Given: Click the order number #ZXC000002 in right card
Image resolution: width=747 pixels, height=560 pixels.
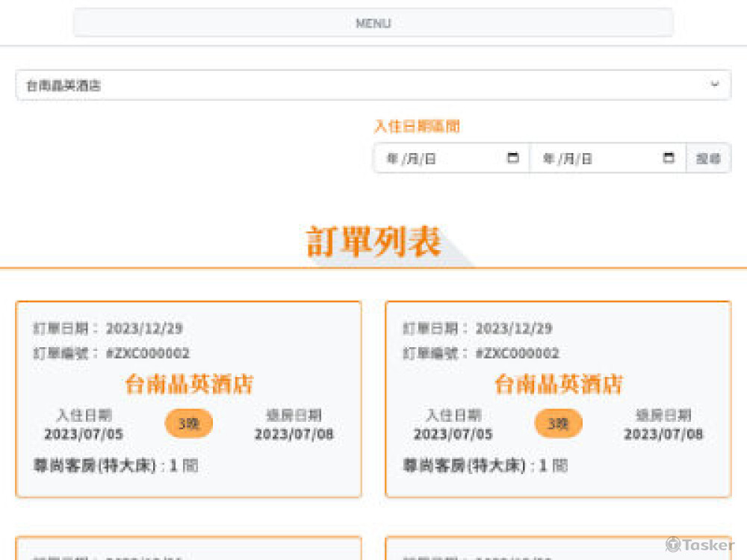Looking at the screenshot, I should (518, 353).
